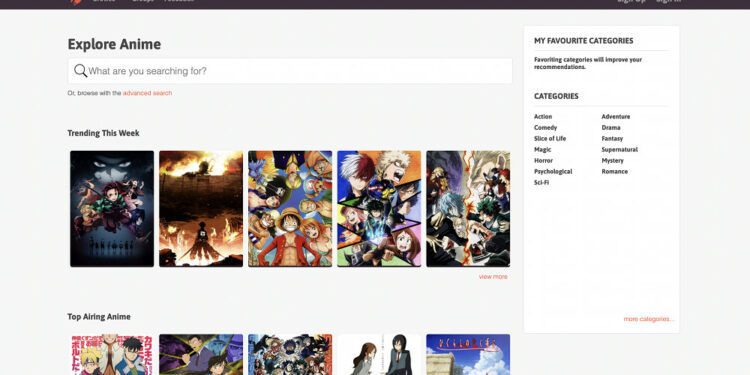This screenshot has height=375, width=750.
Task: Select the Mystery category
Action: pos(613,161)
